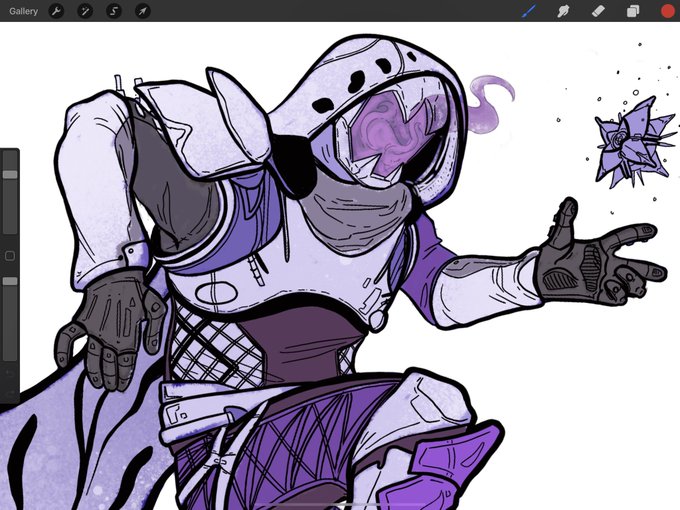Select the Brush paint tool
Viewport: 680px width, 510px height.
(x=529, y=11)
